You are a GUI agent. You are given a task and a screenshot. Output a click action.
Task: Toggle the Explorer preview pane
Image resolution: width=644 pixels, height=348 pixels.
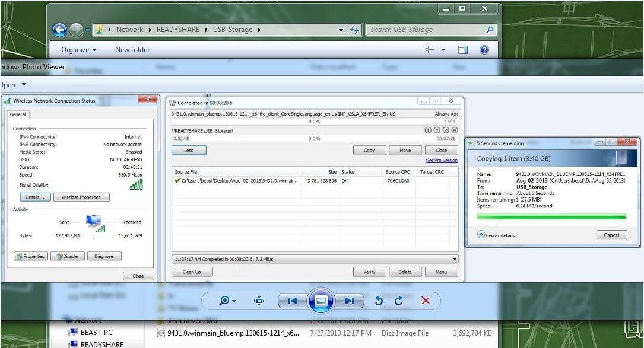click(463, 50)
